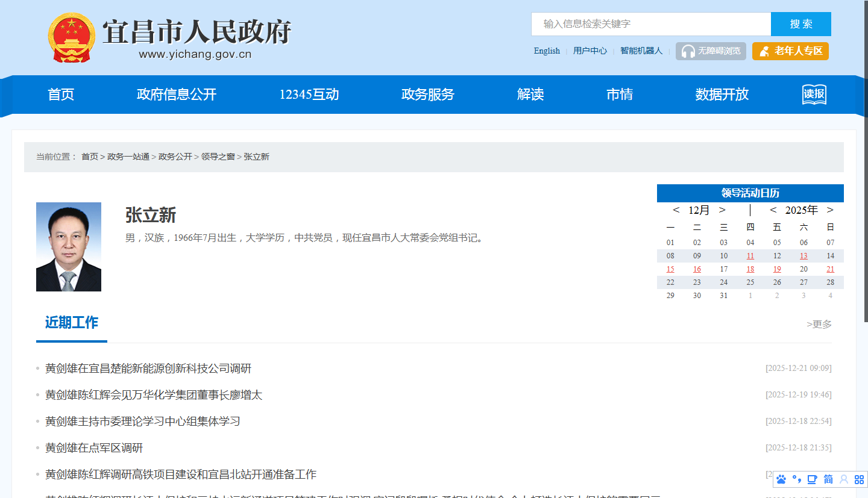The height and width of the screenshot is (498, 868).
Task: Advance to next year after 2025年
Action: point(830,210)
